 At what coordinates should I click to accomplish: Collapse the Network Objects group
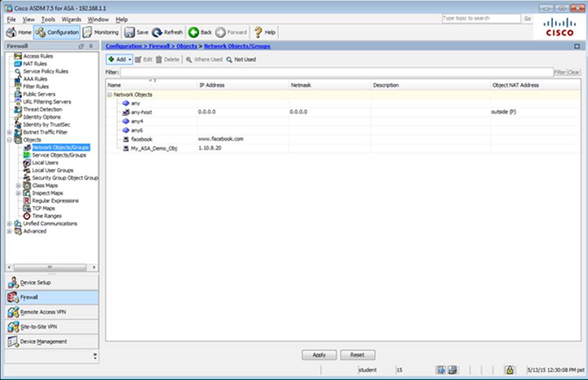[x=110, y=95]
